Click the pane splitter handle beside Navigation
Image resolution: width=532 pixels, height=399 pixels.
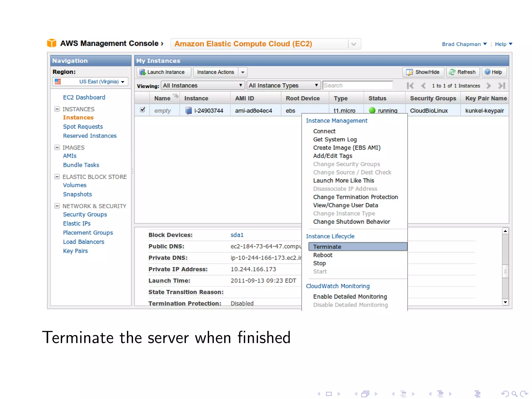coord(133,171)
